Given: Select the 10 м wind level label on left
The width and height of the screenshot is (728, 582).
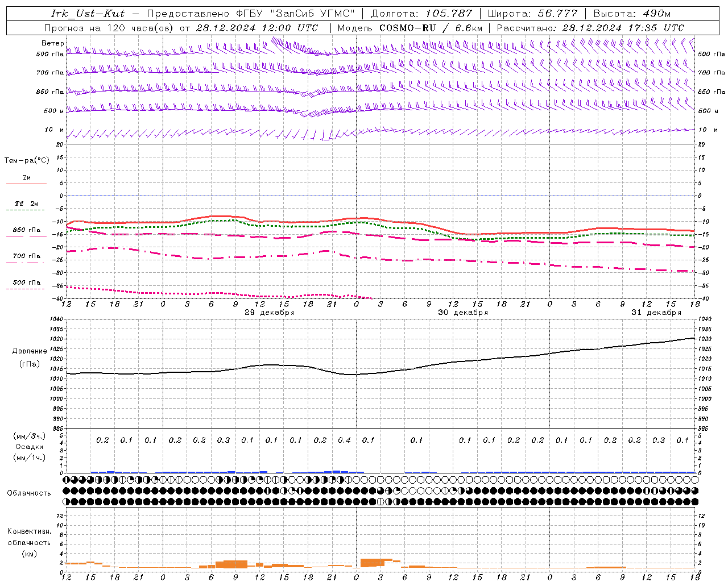Looking at the screenshot, I should pyautogui.click(x=55, y=130).
